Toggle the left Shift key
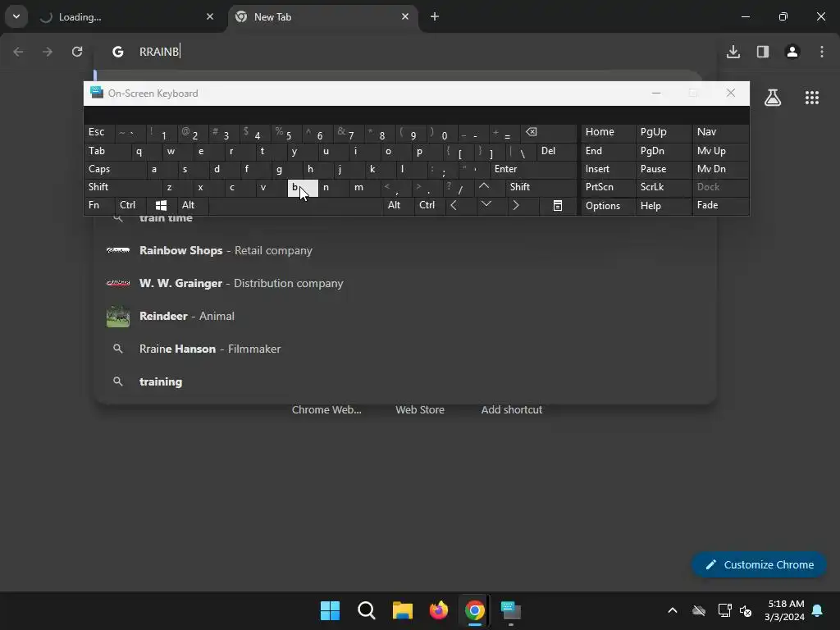840x630 pixels. (123, 187)
